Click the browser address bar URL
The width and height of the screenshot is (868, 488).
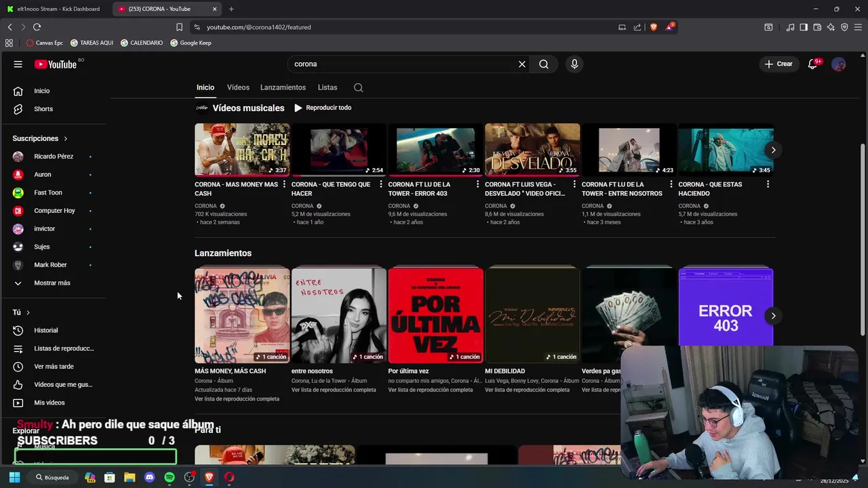(259, 27)
